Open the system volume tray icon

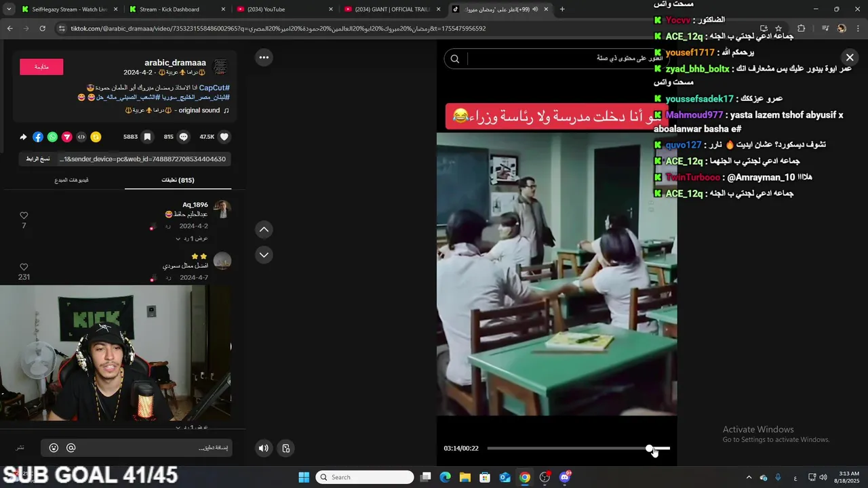(822, 477)
